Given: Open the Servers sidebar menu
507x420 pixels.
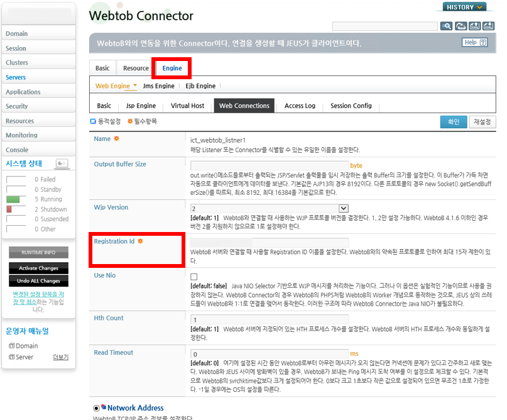Looking at the screenshot, I should click(x=38, y=77).
